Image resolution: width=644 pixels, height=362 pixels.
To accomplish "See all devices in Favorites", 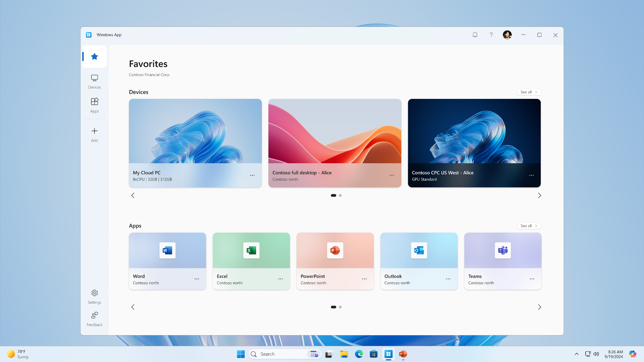I will [x=529, y=92].
